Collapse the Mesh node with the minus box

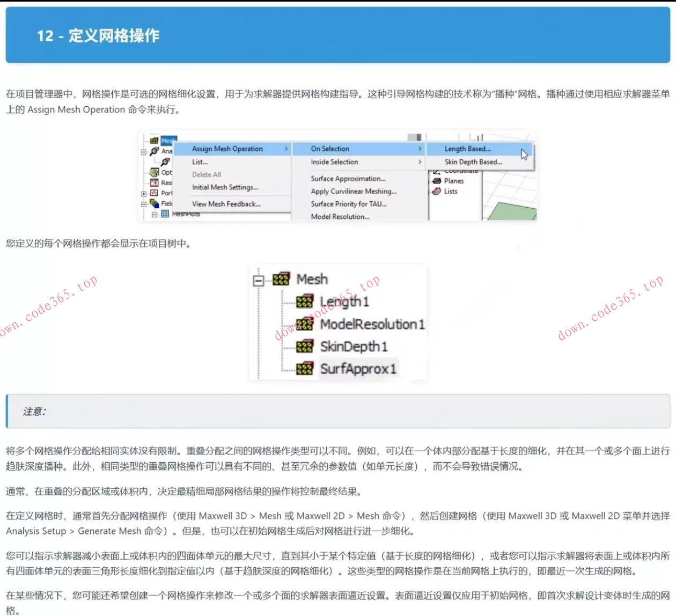[259, 280]
